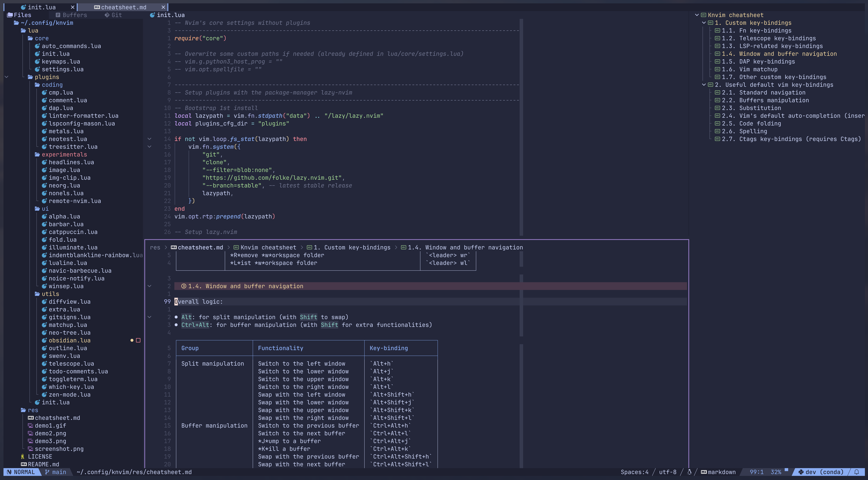Viewport: 868px width, 480px height.
Task: Toggle fold at line 15 vim.fn.system
Action: 149,147
